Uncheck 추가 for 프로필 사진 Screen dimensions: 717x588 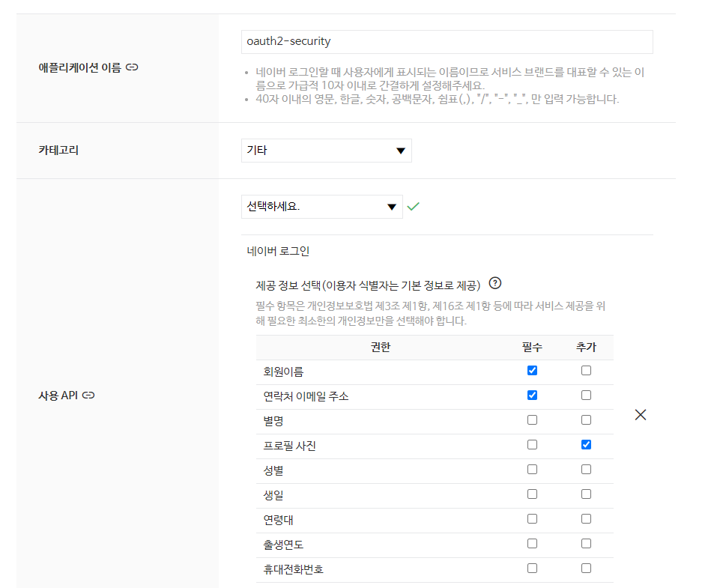586,444
